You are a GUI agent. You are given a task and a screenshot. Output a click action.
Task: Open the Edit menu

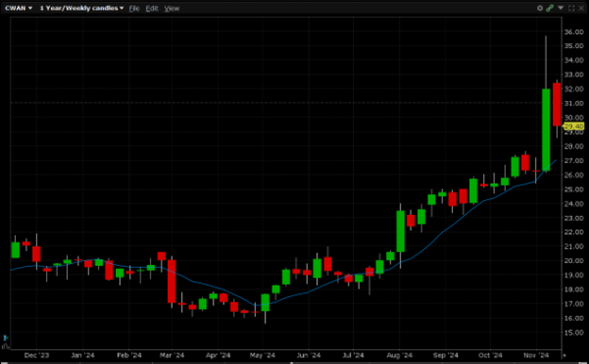pyautogui.click(x=152, y=8)
